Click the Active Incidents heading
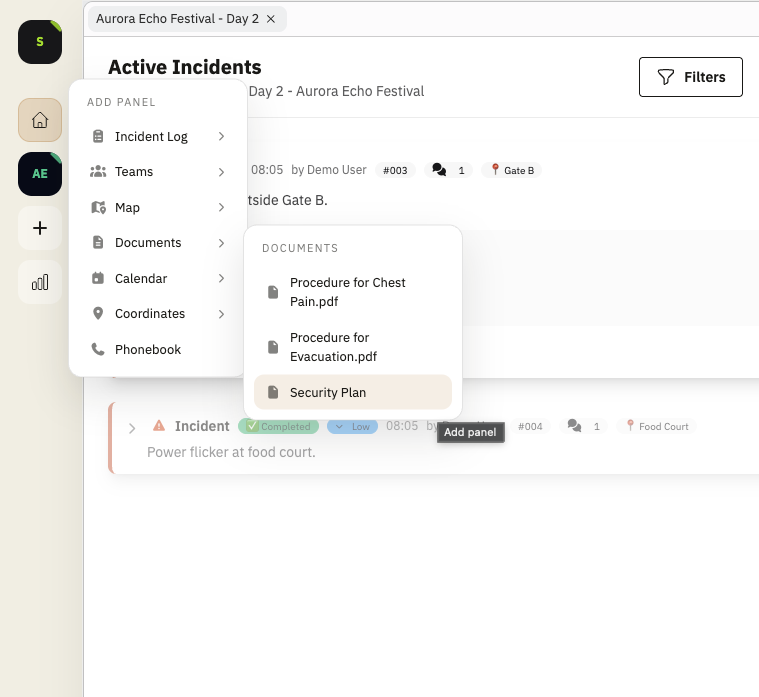 185,67
